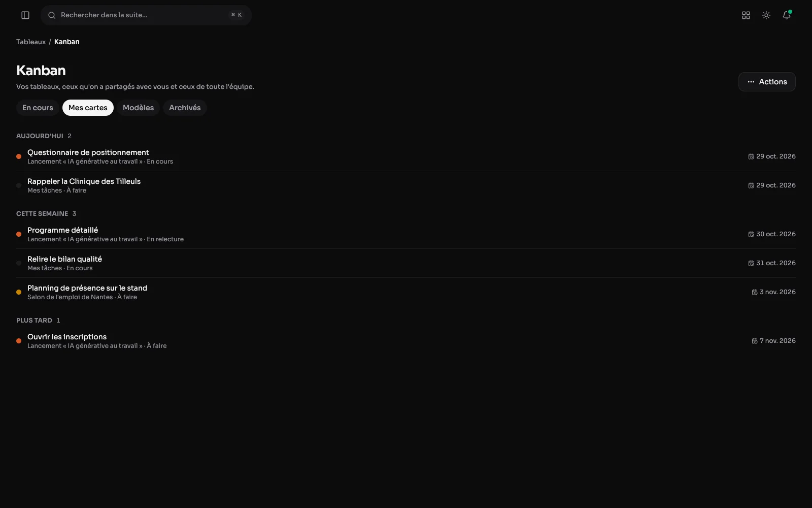The width and height of the screenshot is (812, 508).
Task: Open the Archivés tab
Action: tap(185, 108)
